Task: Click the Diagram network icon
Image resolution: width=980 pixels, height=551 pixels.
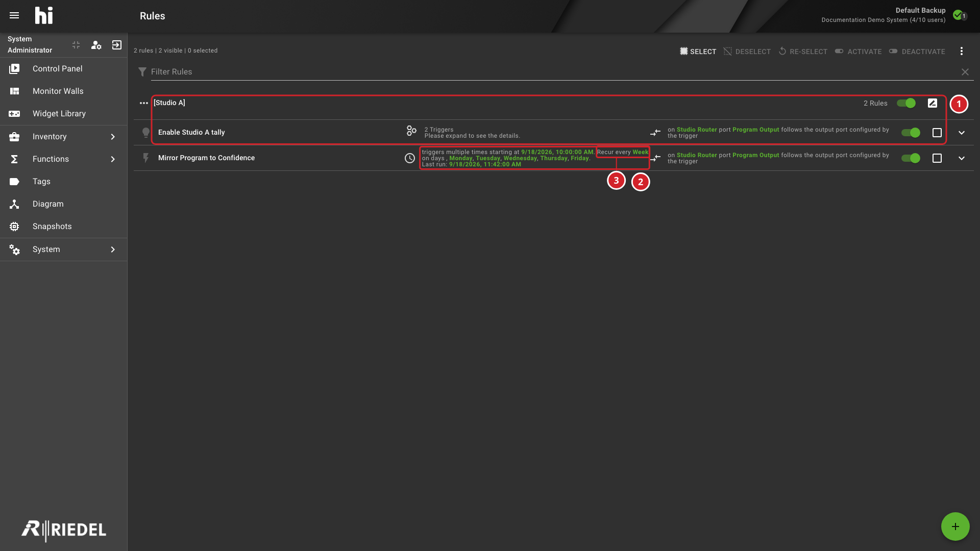Action: (14, 204)
